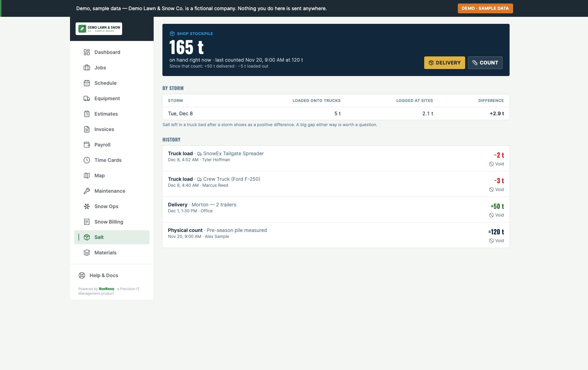Click the Jobs briefcase icon

87,68
